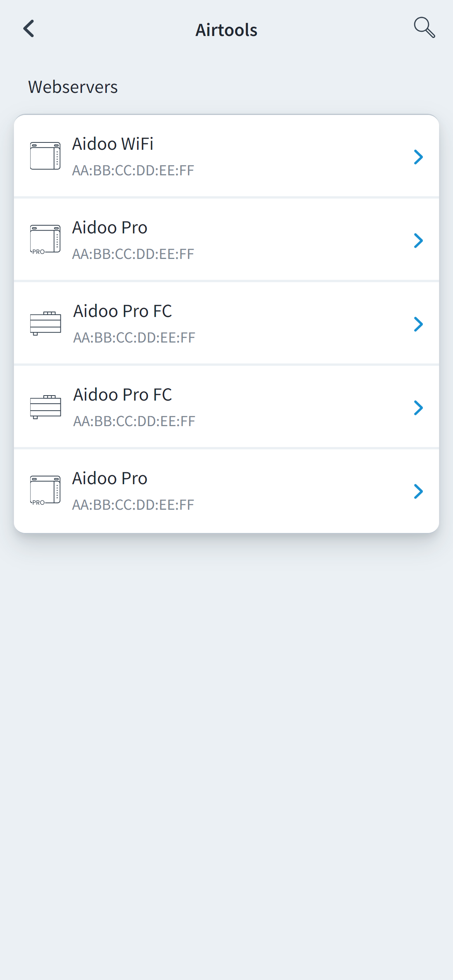The image size is (453, 980).
Task: Expand Aidoo WiFi with its blue chevron
Action: pos(418,157)
